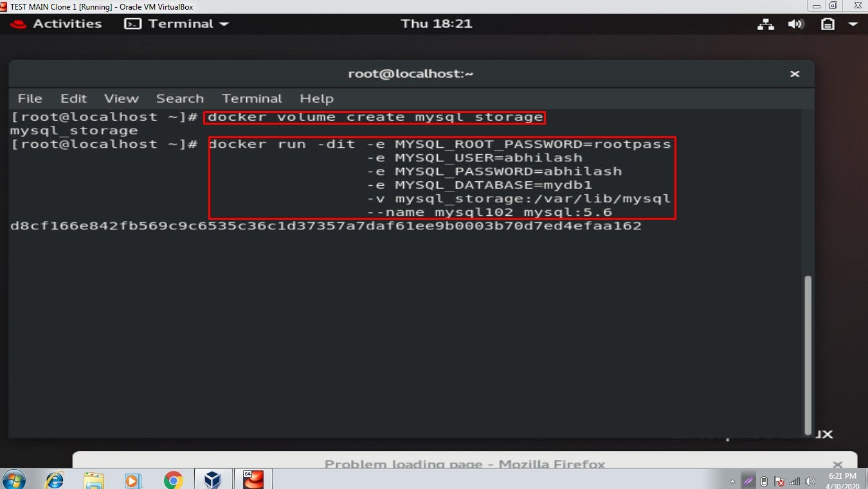Click the Windows Start button

click(13, 479)
